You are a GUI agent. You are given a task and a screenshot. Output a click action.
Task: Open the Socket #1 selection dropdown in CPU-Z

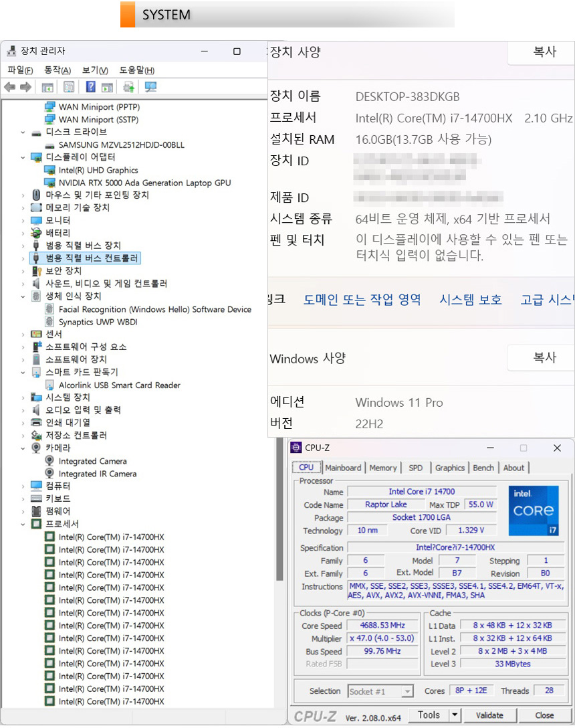380,691
